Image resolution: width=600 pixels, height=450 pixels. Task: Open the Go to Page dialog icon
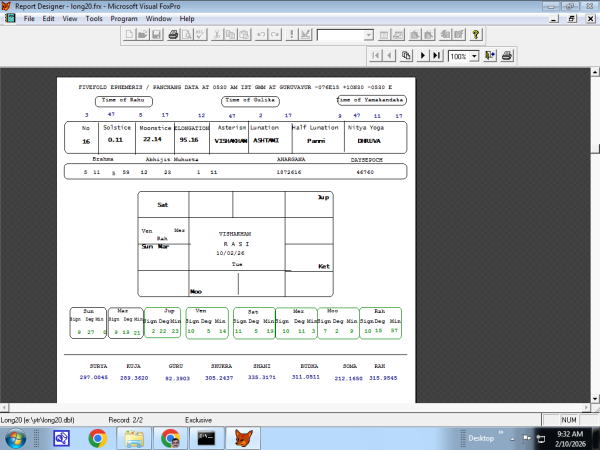[x=408, y=56]
